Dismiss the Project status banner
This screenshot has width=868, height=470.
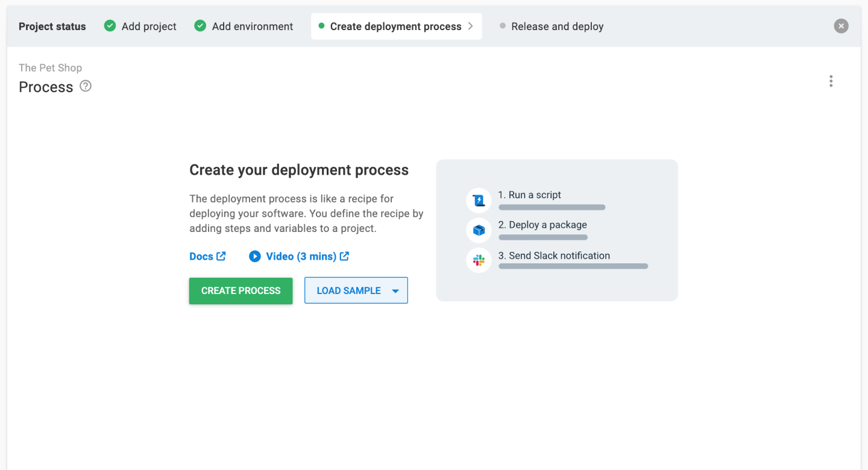(841, 26)
